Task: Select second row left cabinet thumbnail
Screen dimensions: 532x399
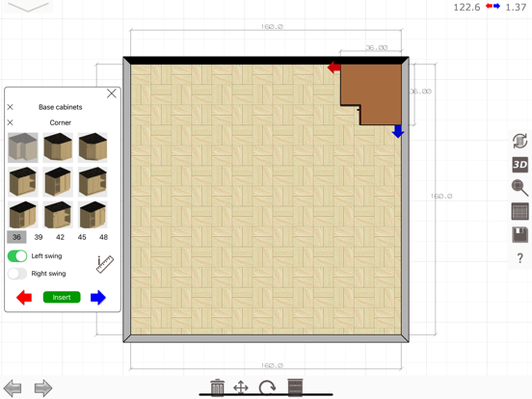Action: click(x=23, y=182)
